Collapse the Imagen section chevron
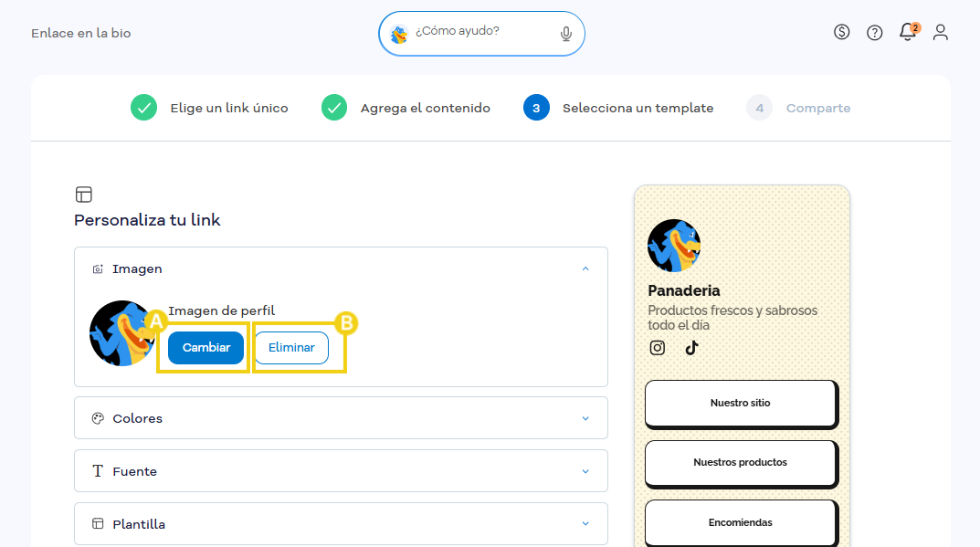 tap(585, 268)
